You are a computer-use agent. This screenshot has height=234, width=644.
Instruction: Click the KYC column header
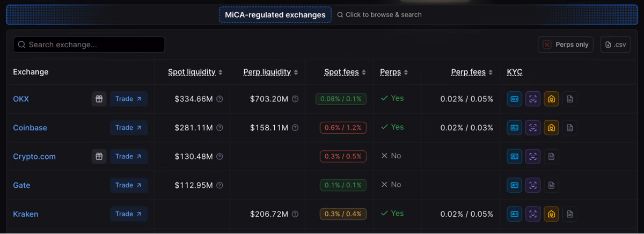point(515,72)
